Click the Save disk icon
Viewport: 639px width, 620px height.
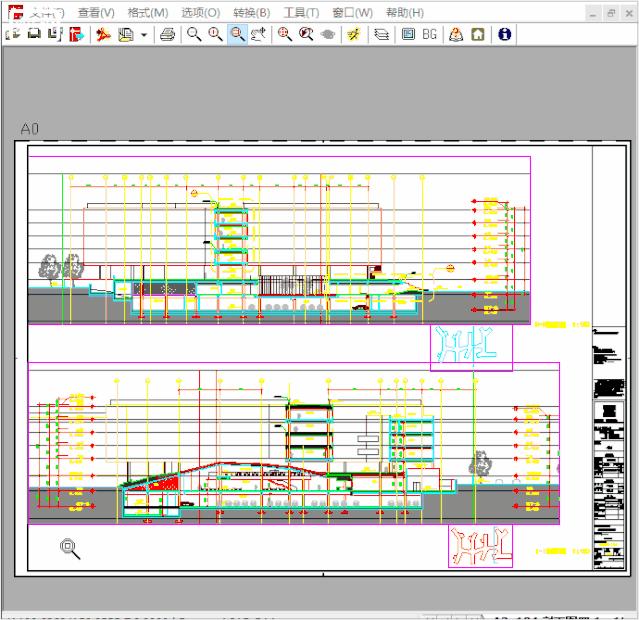coord(33,34)
